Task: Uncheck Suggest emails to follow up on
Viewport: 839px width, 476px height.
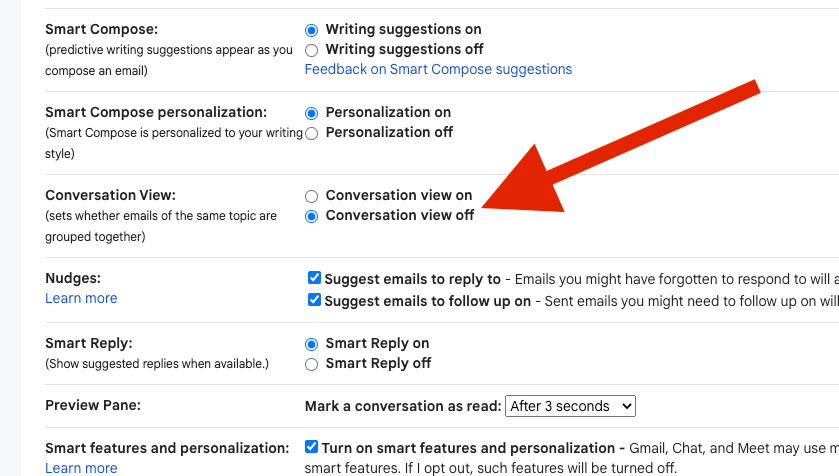Action: click(315, 300)
